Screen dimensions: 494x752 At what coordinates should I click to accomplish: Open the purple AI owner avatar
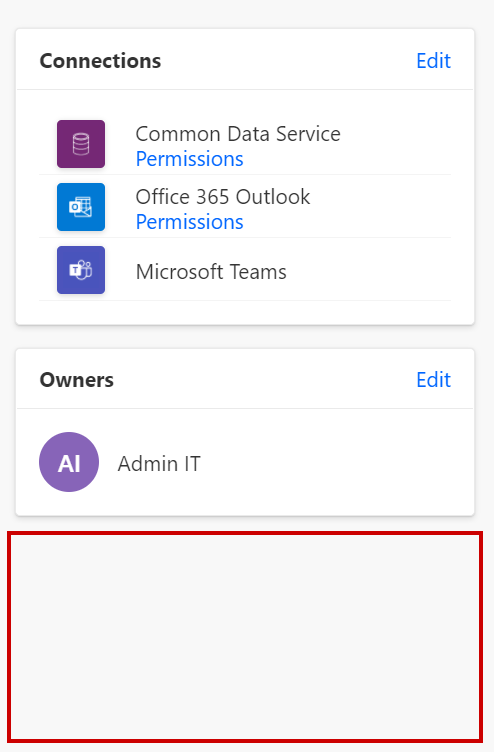69,462
